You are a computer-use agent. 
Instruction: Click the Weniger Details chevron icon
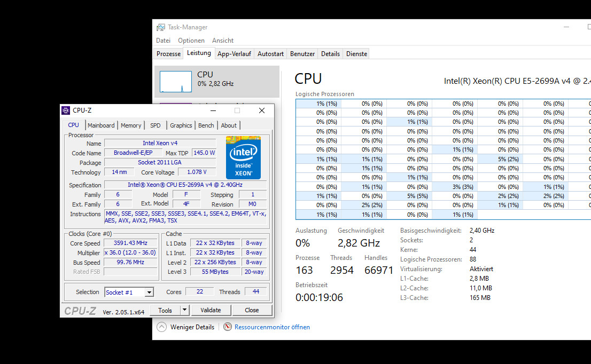(x=162, y=327)
